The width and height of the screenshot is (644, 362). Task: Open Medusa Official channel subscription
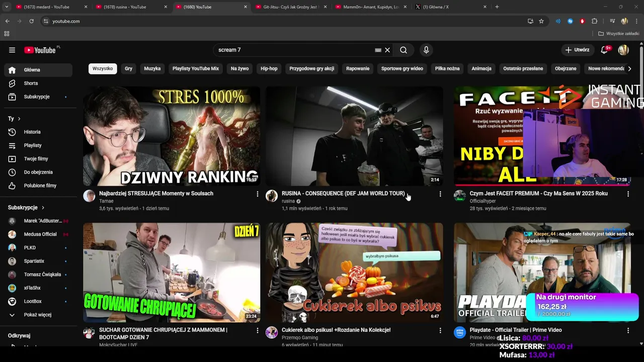pyautogui.click(x=38, y=234)
